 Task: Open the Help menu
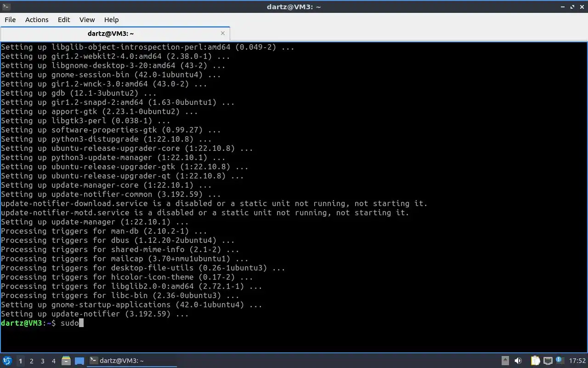click(x=111, y=19)
